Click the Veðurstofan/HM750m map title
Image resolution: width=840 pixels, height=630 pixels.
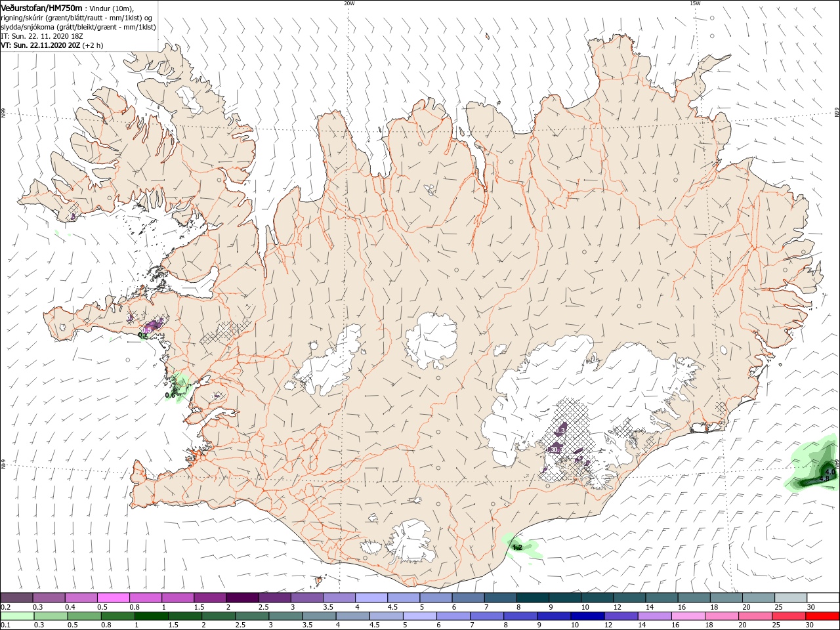click(42, 7)
